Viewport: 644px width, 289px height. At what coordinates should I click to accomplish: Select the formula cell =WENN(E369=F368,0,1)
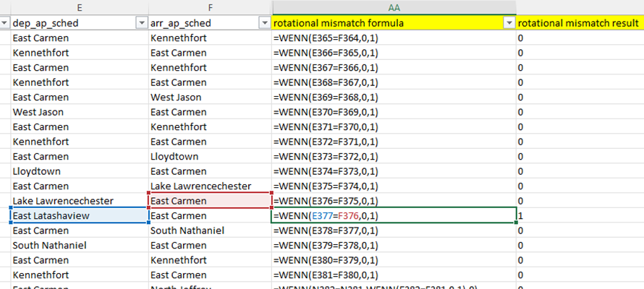coord(394,97)
